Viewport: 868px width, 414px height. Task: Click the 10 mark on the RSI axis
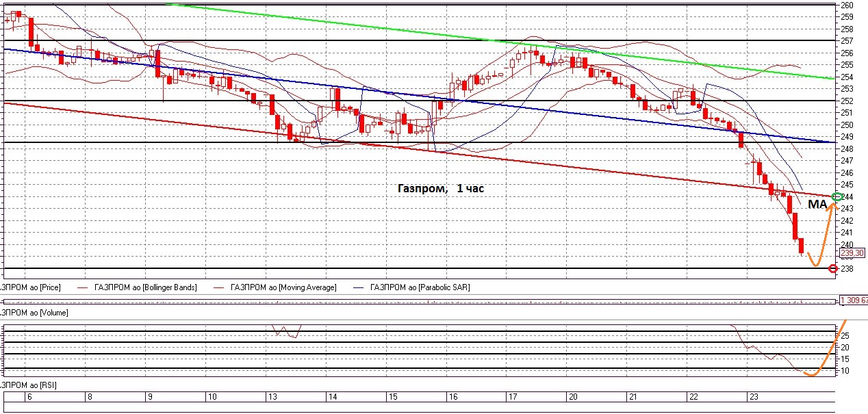(x=845, y=371)
